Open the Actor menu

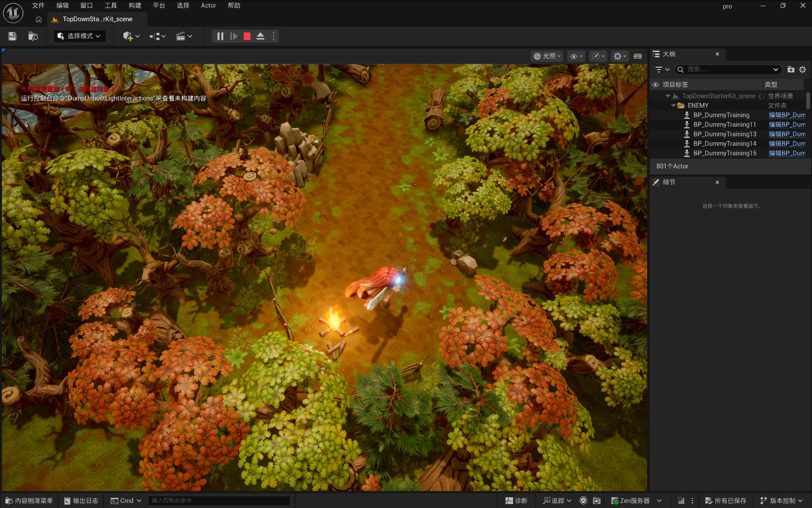click(x=208, y=6)
